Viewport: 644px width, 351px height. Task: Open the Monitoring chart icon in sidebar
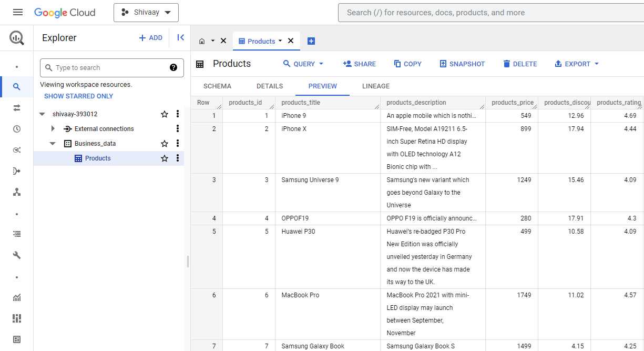(x=16, y=297)
